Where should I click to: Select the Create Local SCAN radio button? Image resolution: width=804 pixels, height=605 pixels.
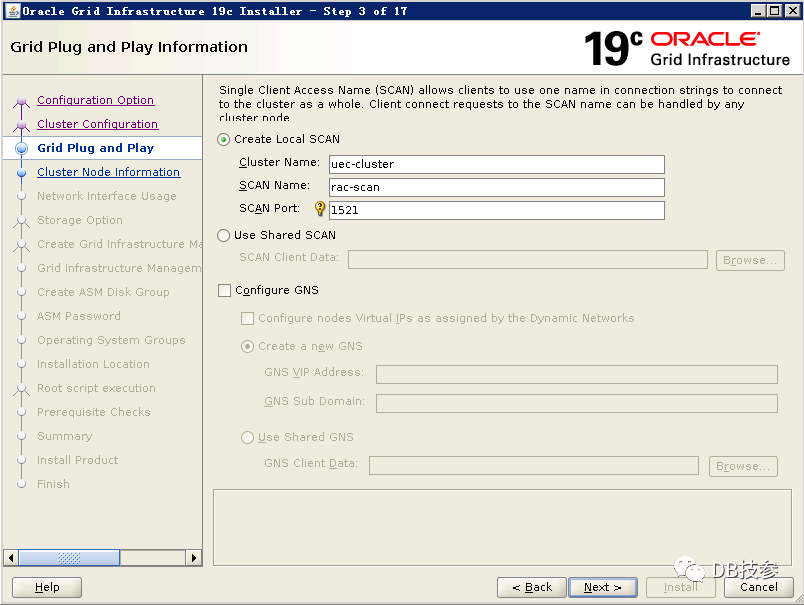click(224, 140)
